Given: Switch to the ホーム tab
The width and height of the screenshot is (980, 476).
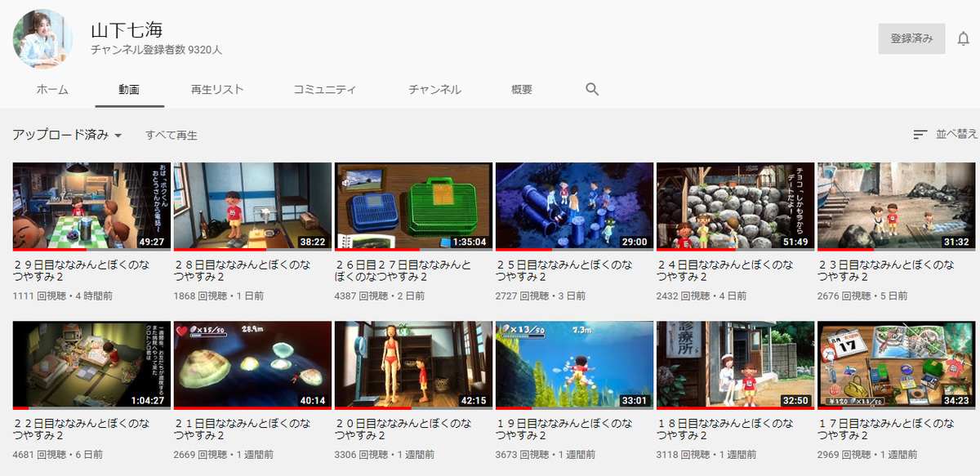Looking at the screenshot, I should [x=52, y=90].
